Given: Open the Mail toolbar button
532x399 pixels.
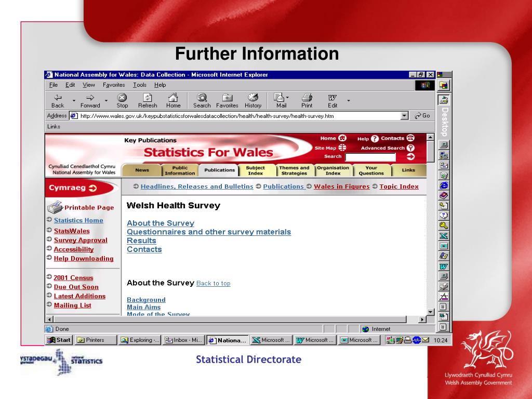Looking at the screenshot, I should pyautogui.click(x=280, y=101).
